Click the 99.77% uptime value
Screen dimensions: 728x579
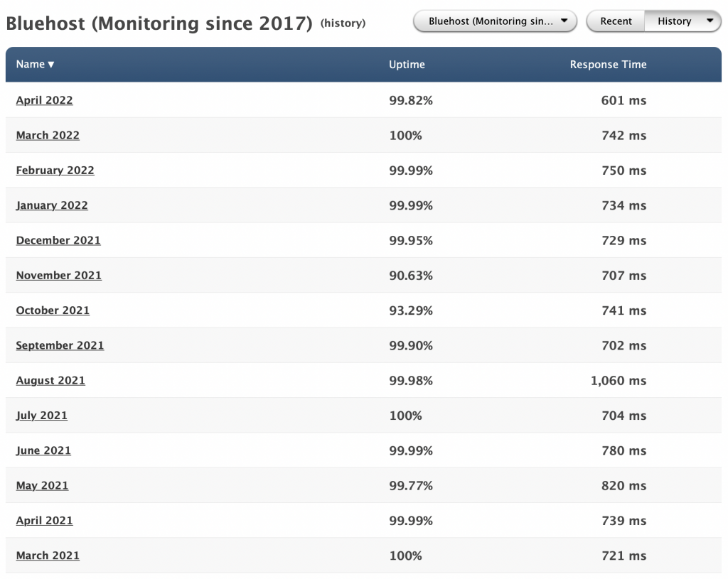[411, 486]
